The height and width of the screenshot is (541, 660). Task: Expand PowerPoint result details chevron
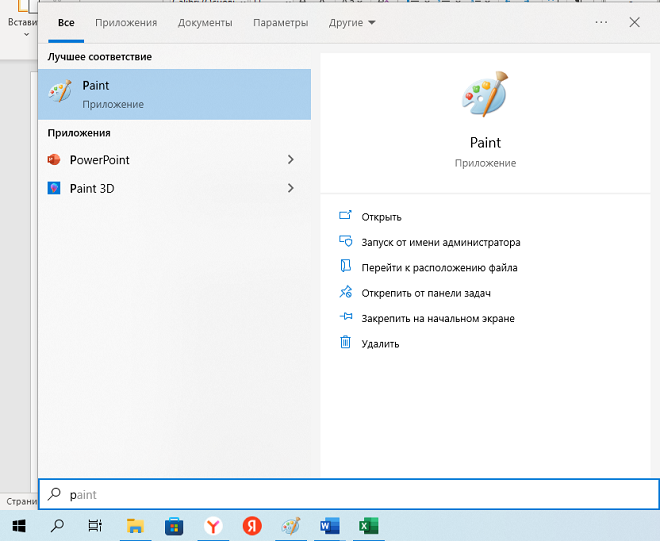[x=291, y=160]
